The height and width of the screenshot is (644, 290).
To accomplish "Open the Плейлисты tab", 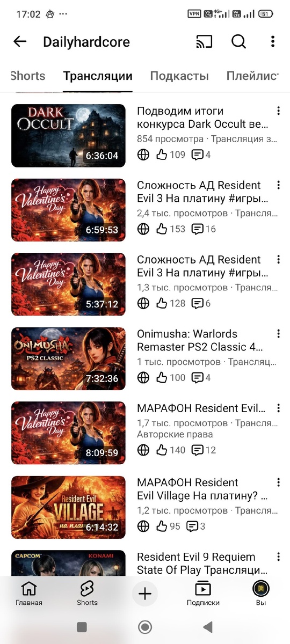I will [x=253, y=76].
